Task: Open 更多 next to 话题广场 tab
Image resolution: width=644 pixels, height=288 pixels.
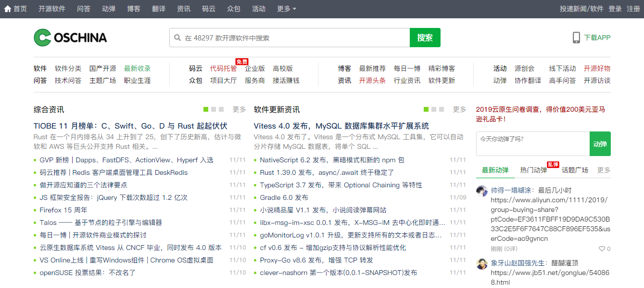Action: [604, 170]
